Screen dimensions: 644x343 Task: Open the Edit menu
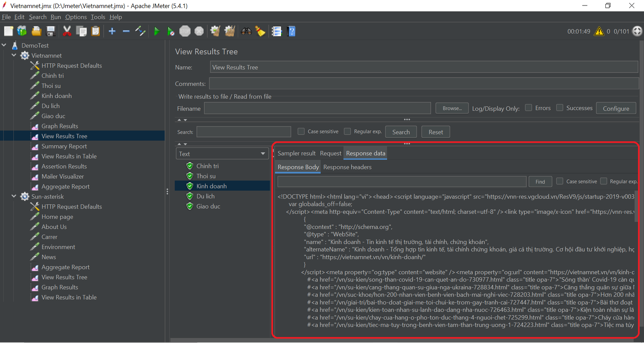20,17
